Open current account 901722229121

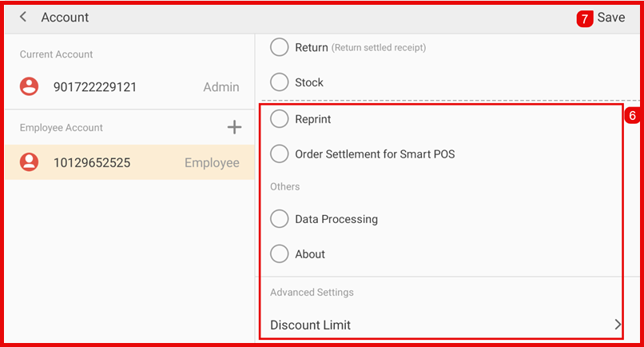[x=94, y=87]
